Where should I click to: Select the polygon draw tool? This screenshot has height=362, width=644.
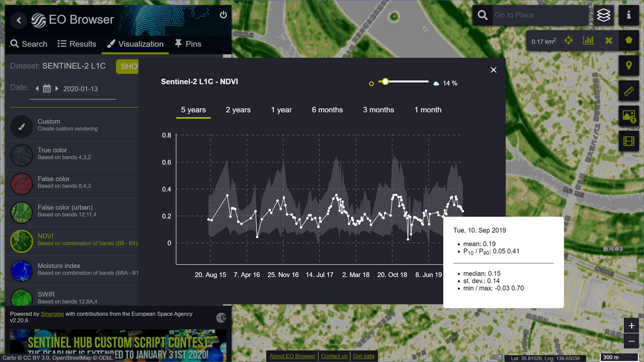tap(629, 40)
